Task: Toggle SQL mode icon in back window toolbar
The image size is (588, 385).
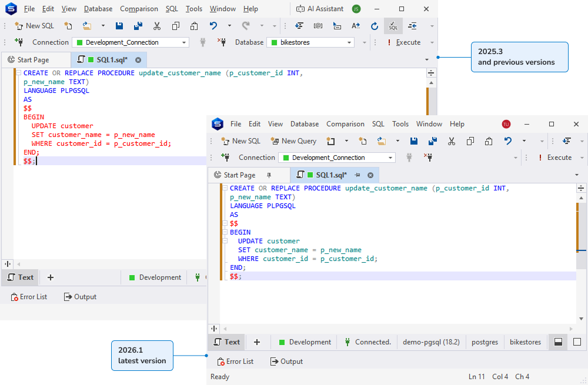Action: [393, 26]
